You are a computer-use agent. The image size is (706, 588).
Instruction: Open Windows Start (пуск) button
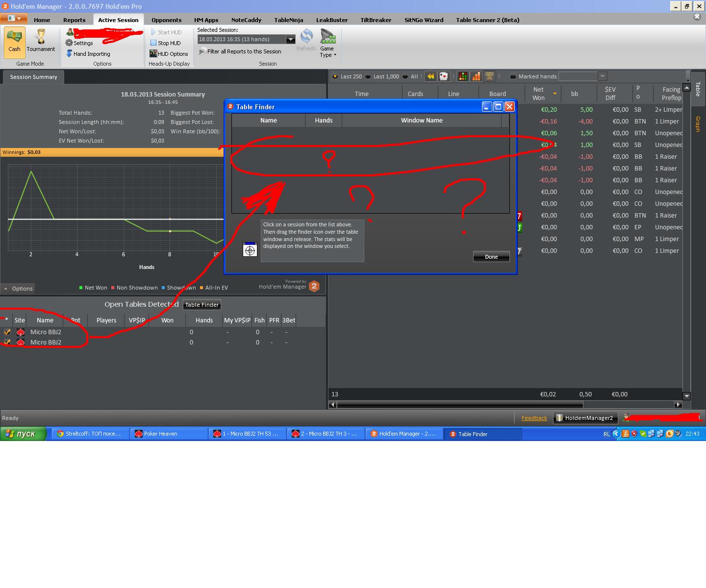tap(23, 434)
